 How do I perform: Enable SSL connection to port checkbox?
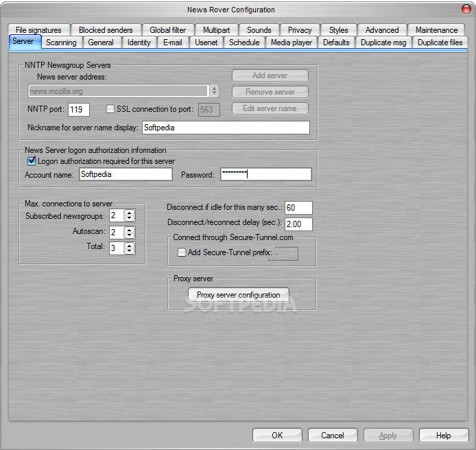tap(110, 109)
